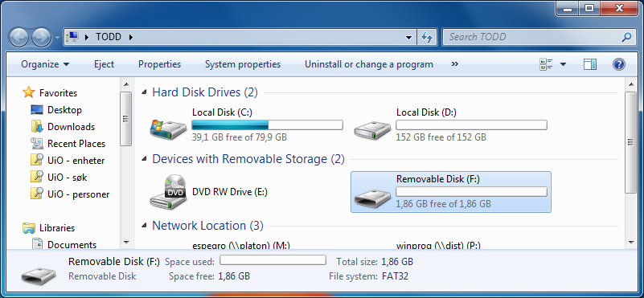Select winprog (\\dist) (P:) network drive
The height and width of the screenshot is (298, 644).
[439, 246]
